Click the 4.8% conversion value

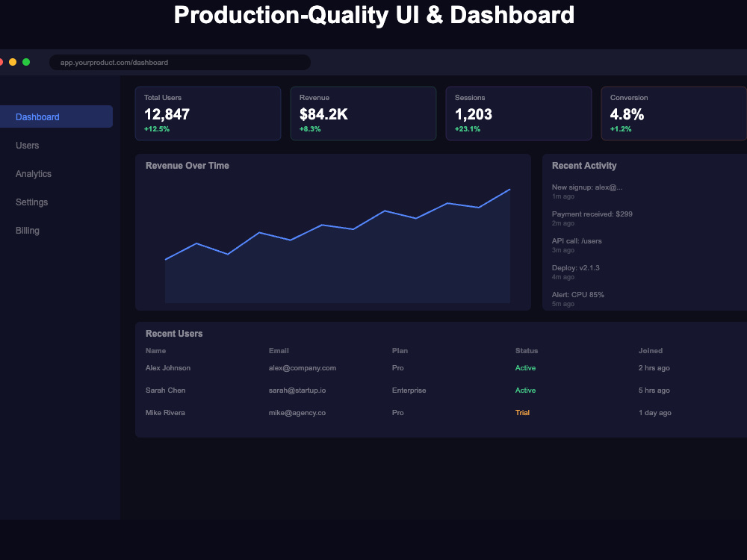pyautogui.click(x=627, y=114)
